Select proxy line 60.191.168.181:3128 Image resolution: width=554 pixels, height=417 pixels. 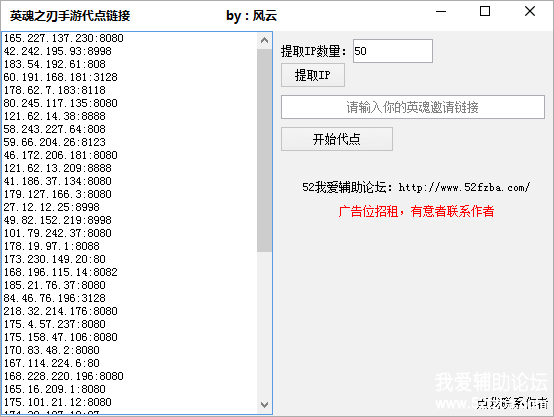[x=60, y=77]
